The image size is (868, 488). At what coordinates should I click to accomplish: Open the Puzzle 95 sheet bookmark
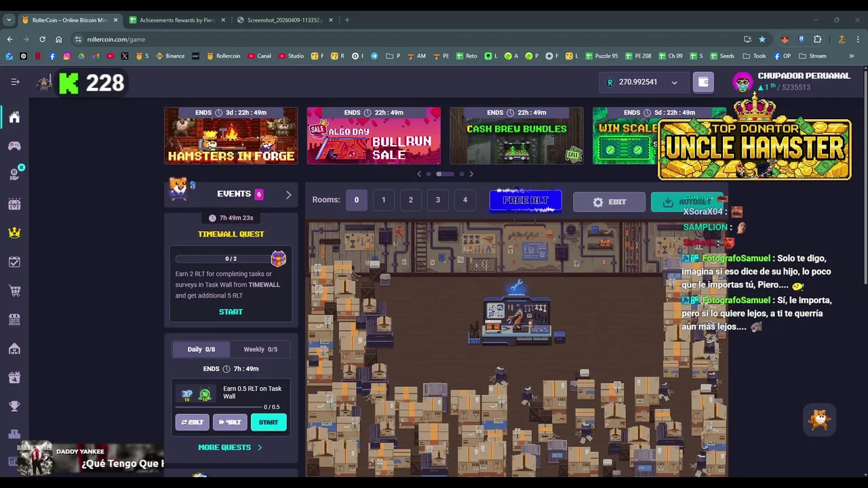(x=601, y=56)
